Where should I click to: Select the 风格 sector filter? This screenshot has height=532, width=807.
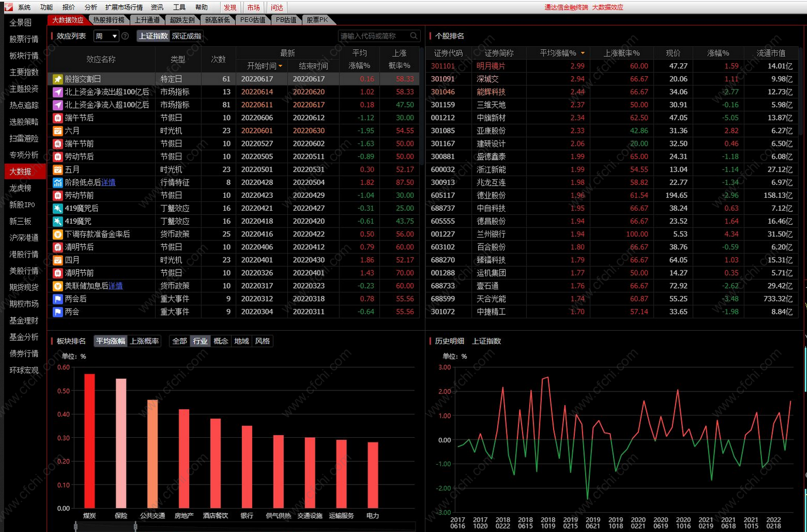262,341
